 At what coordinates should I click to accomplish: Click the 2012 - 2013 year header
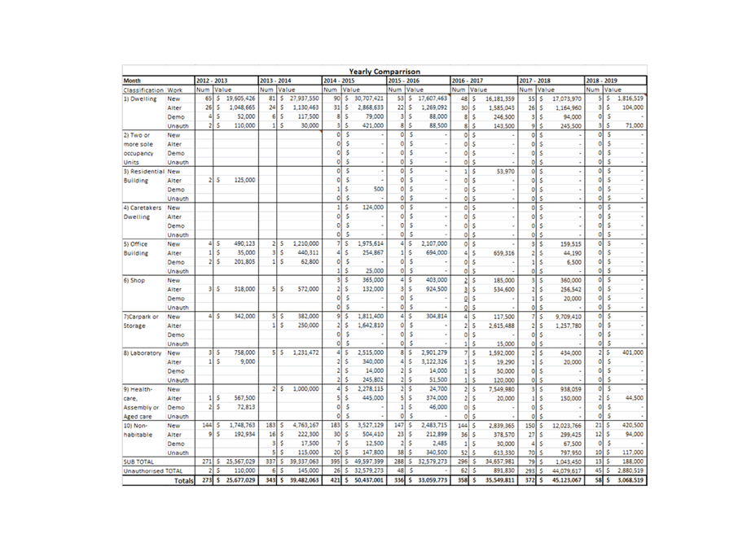[x=212, y=81]
